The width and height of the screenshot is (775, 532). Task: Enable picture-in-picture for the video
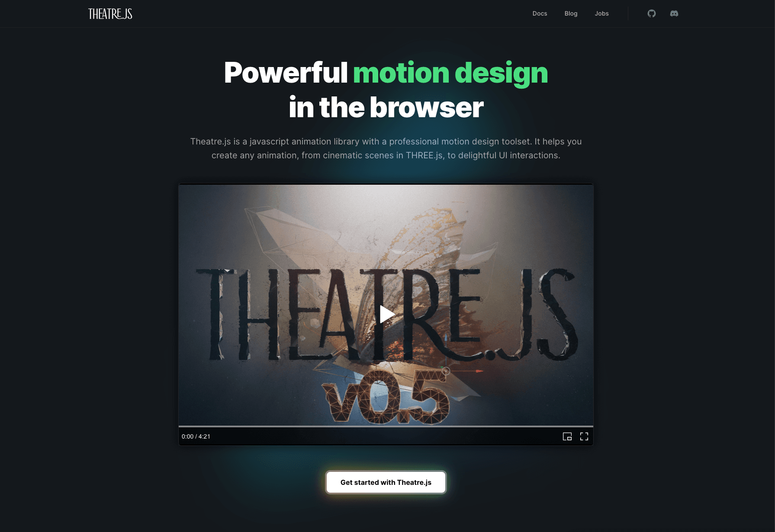(x=567, y=436)
